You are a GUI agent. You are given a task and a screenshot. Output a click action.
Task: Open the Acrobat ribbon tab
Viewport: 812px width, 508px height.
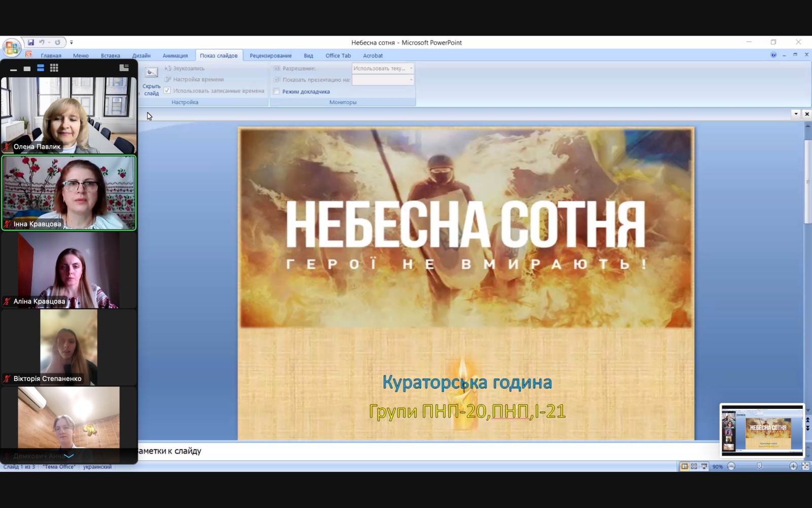pyautogui.click(x=373, y=55)
